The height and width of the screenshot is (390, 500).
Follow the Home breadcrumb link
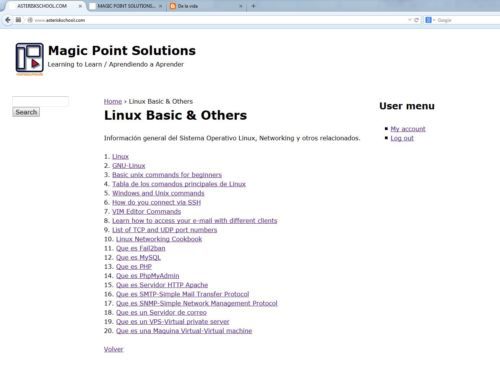click(113, 101)
